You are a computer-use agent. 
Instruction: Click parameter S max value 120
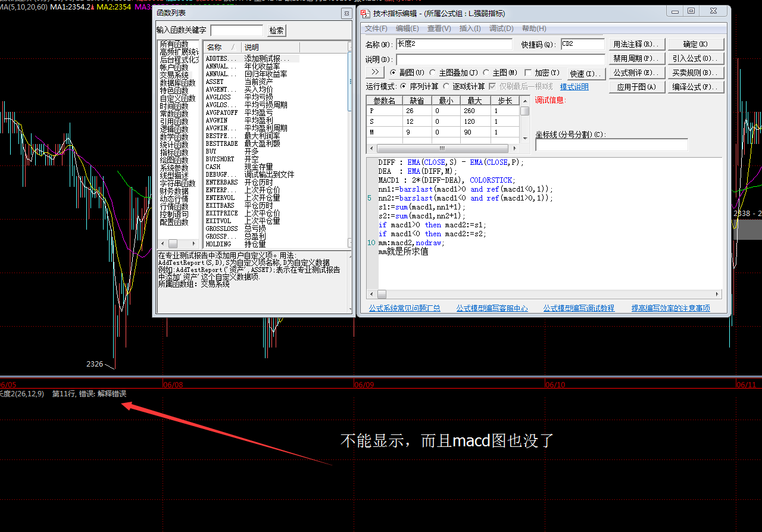(476, 121)
